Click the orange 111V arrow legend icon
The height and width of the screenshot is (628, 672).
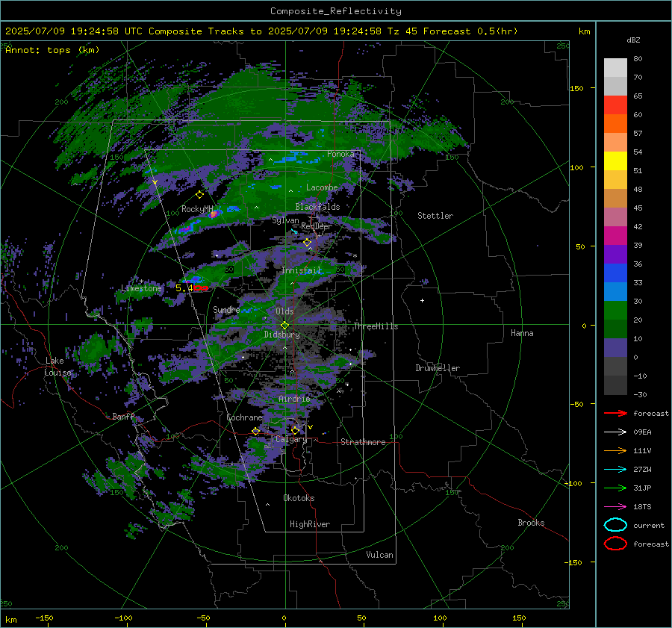click(615, 450)
